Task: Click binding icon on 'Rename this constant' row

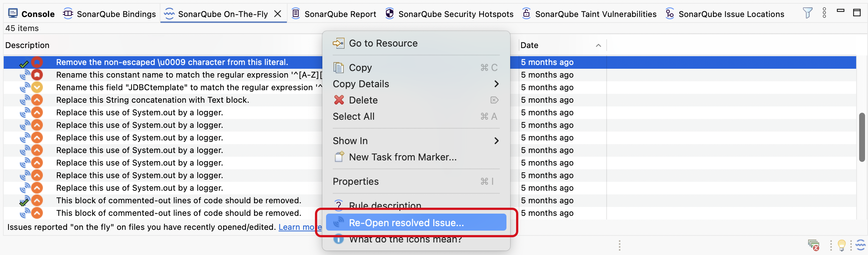Action: coord(25,75)
